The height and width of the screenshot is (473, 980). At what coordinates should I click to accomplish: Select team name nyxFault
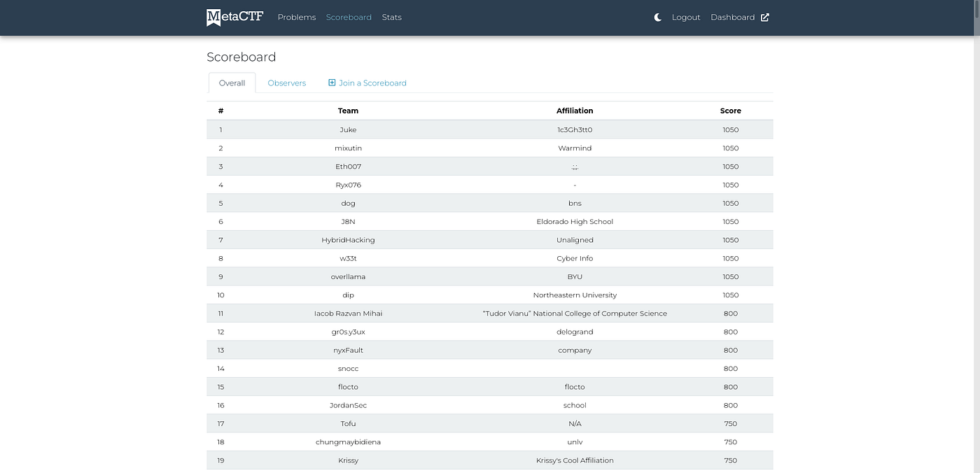coord(348,350)
